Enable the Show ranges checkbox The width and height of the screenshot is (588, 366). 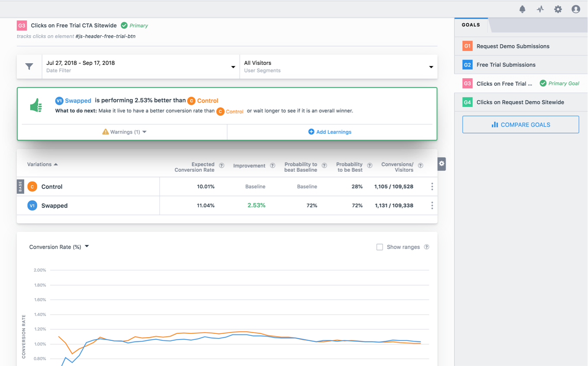pos(380,247)
